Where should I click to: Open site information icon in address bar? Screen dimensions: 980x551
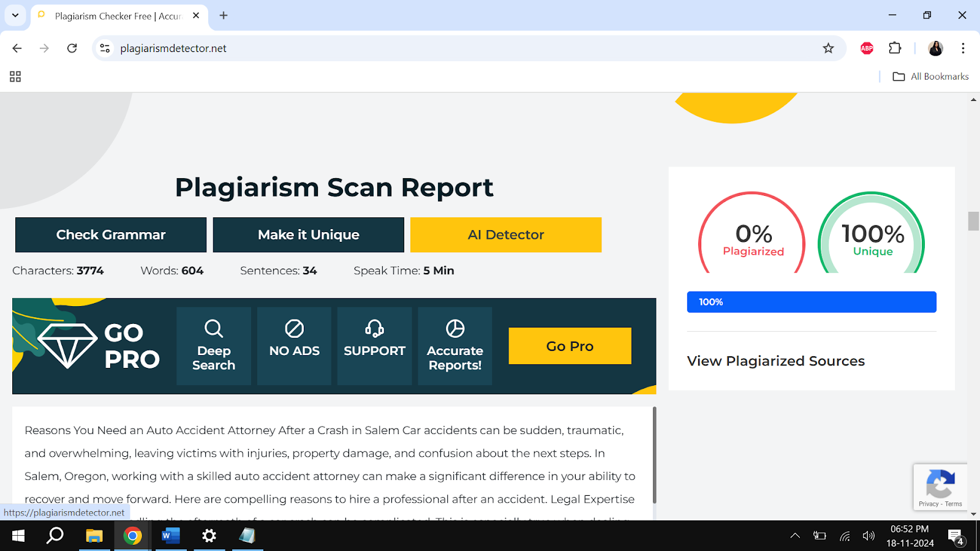[105, 48]
